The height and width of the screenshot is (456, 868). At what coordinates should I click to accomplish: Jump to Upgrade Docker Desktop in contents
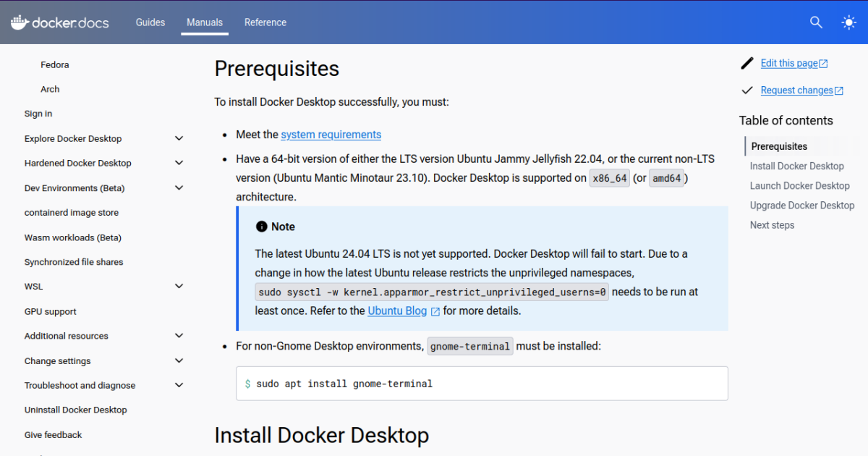click(802, 206)
